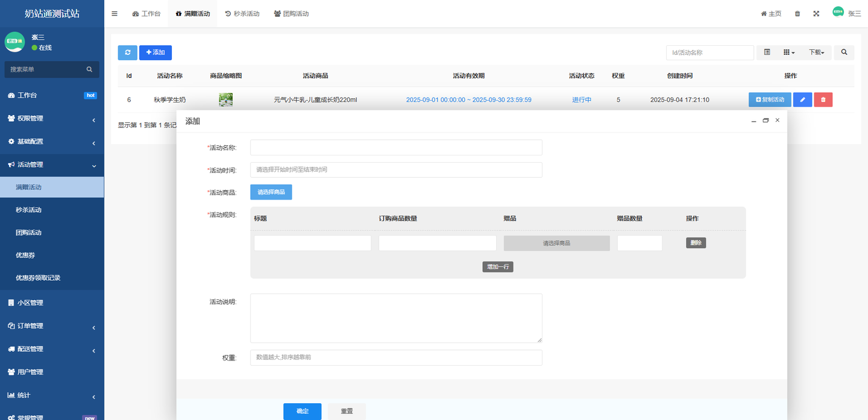The height and width of the screenshot is (420, 868).
Task: Click the 活动名称 input field
Action: coord(396,148)
